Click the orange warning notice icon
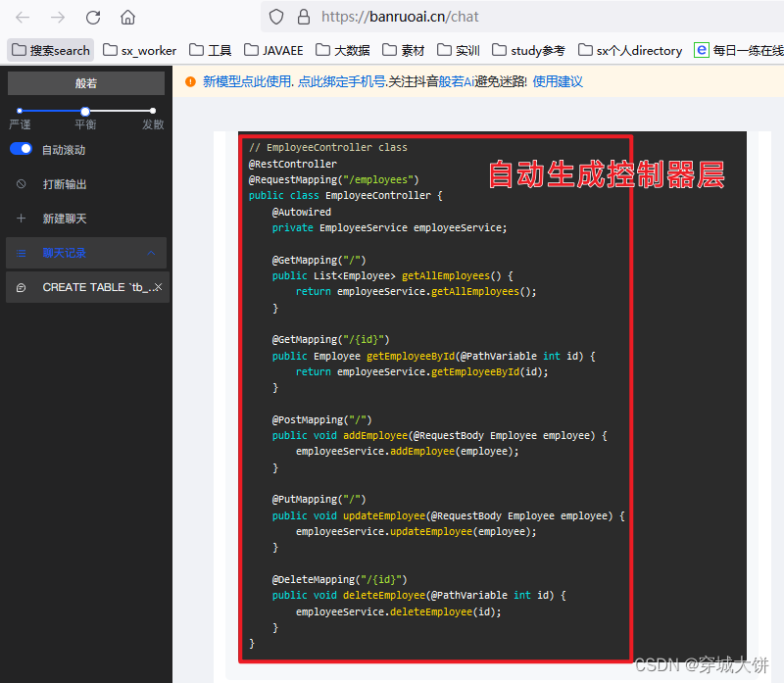 coord(190,81)
